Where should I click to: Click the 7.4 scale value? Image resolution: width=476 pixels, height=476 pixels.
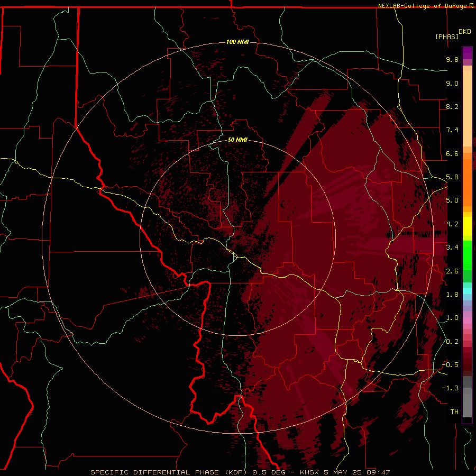click(x=452, y=130)
